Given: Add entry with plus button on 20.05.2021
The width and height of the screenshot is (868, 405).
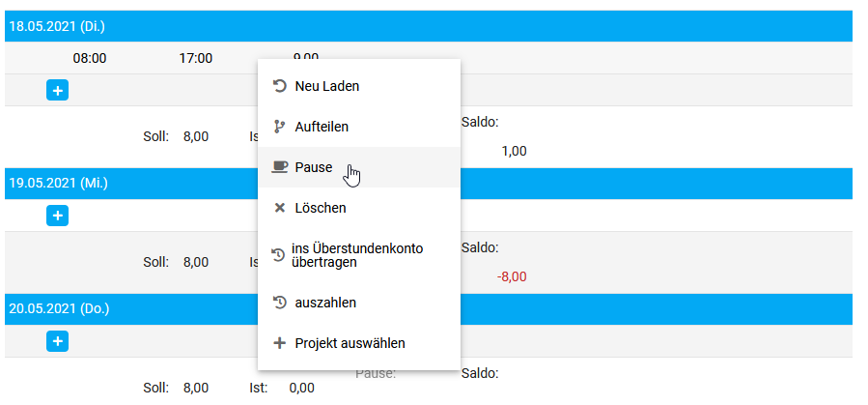Looking at the screenshot, I should tap(57, 341).
